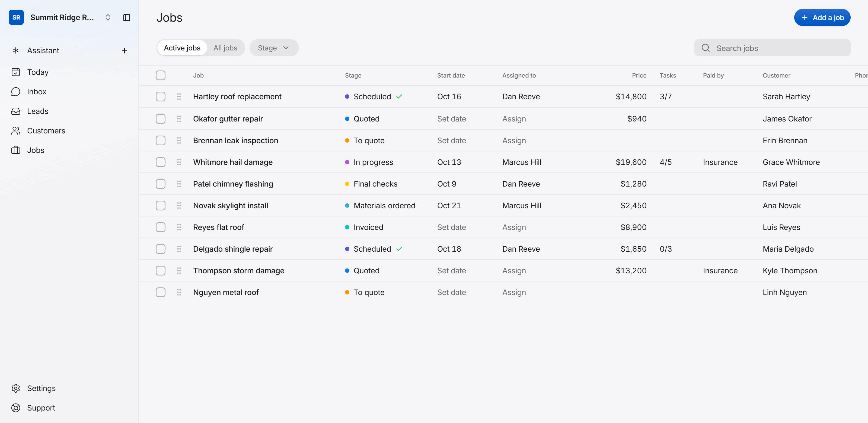Viewport: 868px width, 423px height.
Task: Open Quoted stage menu for Okafor gutter repair
Action: click(x=362, y=119)
